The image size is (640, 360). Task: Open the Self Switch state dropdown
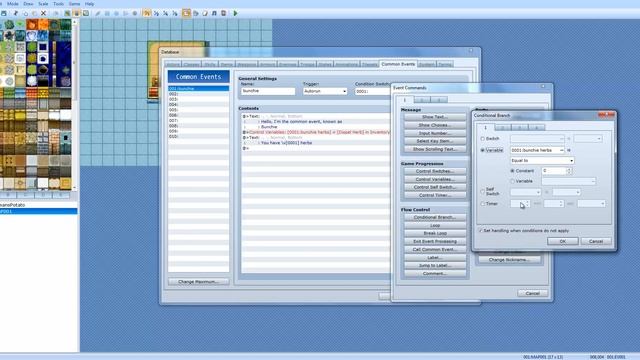(567, 192)
